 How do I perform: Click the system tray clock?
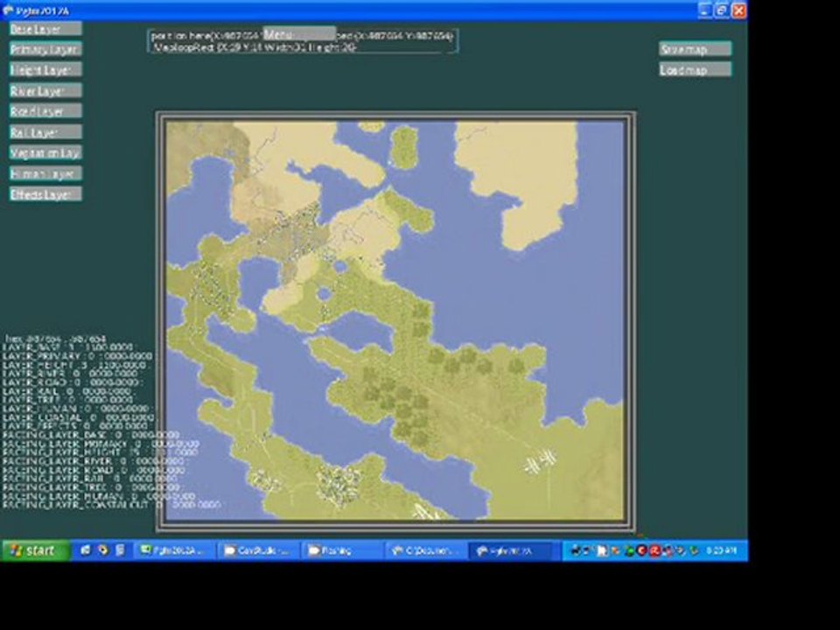(721, 550)
